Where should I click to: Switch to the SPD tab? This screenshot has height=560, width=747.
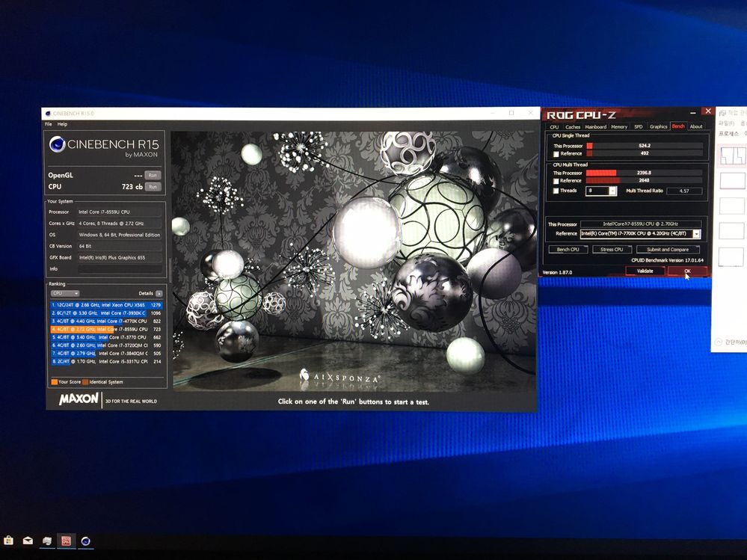[x=639, y=126]
